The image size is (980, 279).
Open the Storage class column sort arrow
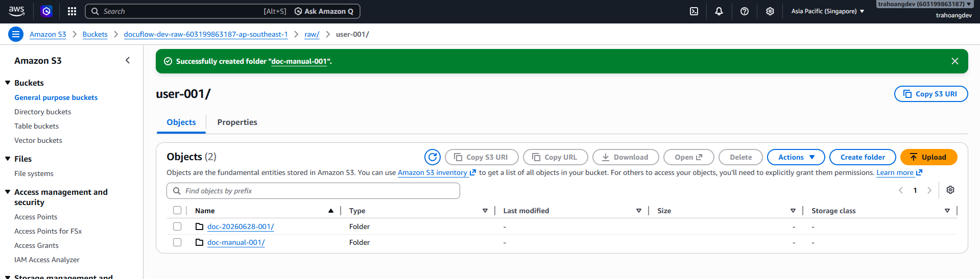(947, 211)
